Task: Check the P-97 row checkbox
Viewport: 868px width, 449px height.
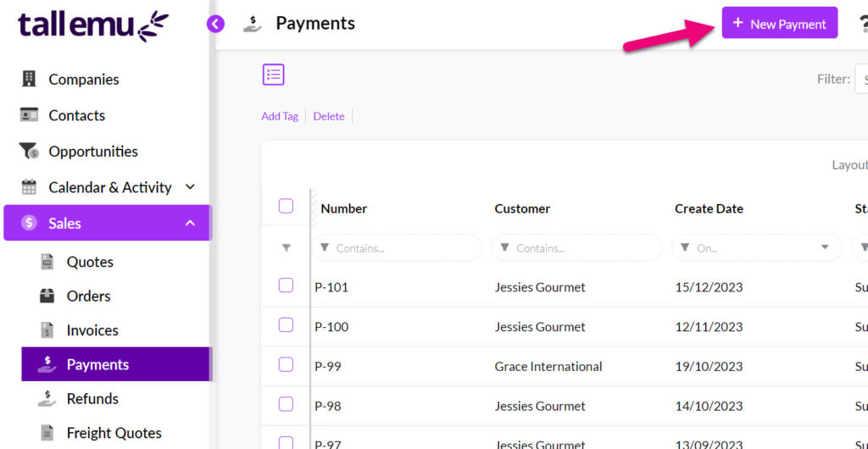Action: pos(286,442)
